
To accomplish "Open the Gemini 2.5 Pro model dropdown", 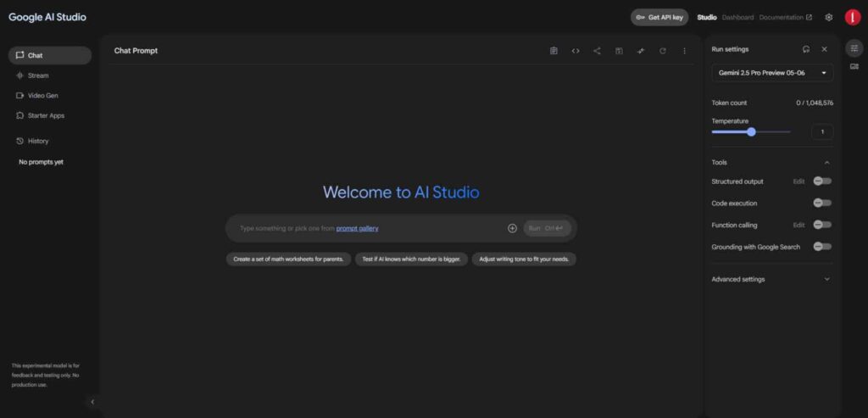I will [x=772, y=73].
